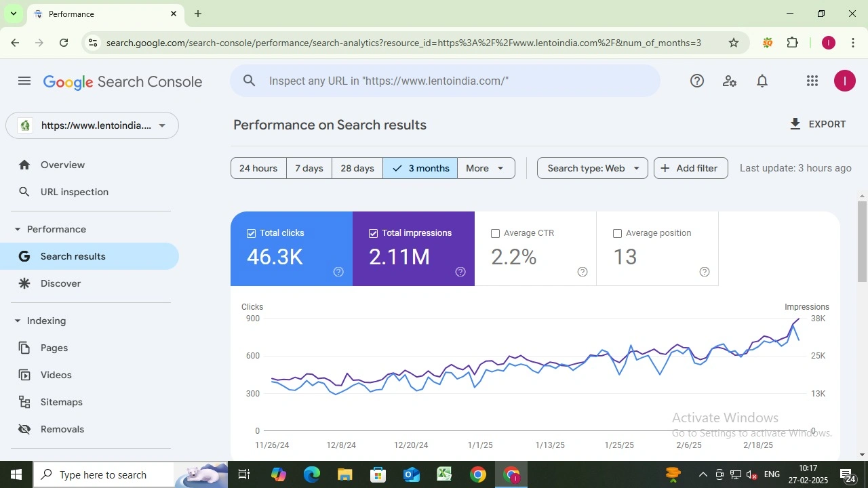Click the EXPORT button

coord(818,124)
